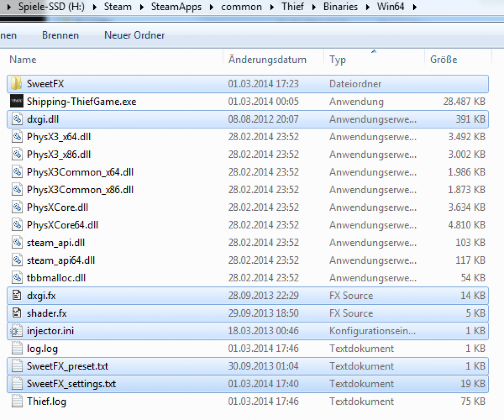Expand the arrow after Binaries breadcrumb
The width and height of the screenshot is (504, 420).
click(x=368, y=7)
